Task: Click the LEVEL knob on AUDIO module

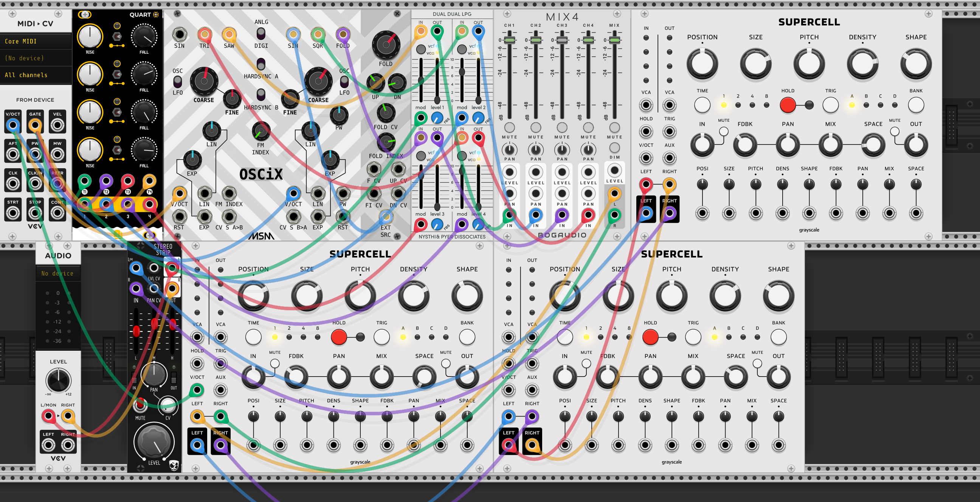Action: tap(58, 380)
